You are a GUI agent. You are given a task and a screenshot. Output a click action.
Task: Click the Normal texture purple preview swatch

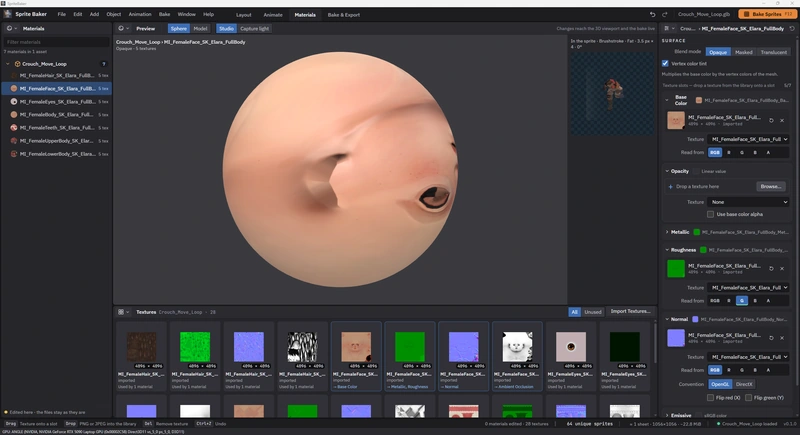point(676,338)
